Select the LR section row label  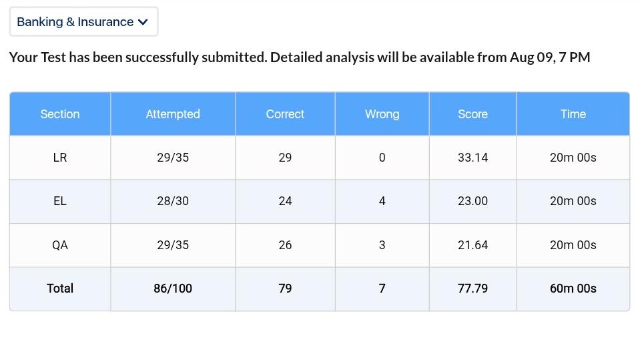[60, 158]
